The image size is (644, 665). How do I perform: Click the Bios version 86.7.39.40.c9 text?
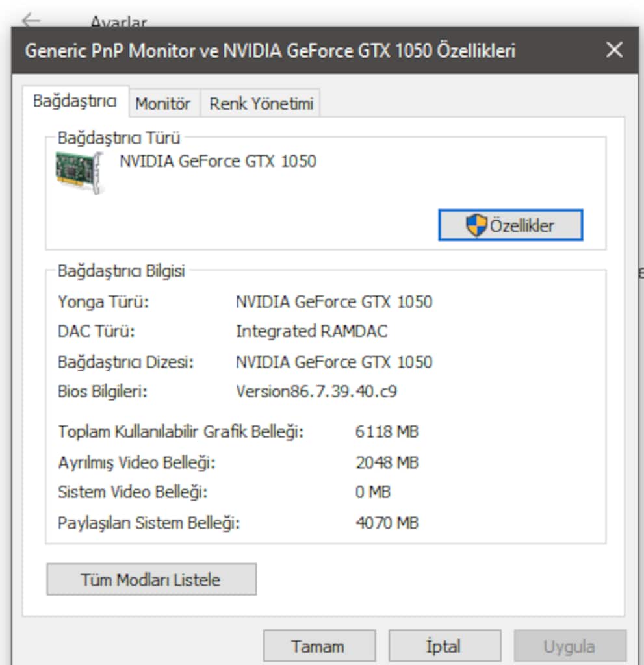coord(316,392)
